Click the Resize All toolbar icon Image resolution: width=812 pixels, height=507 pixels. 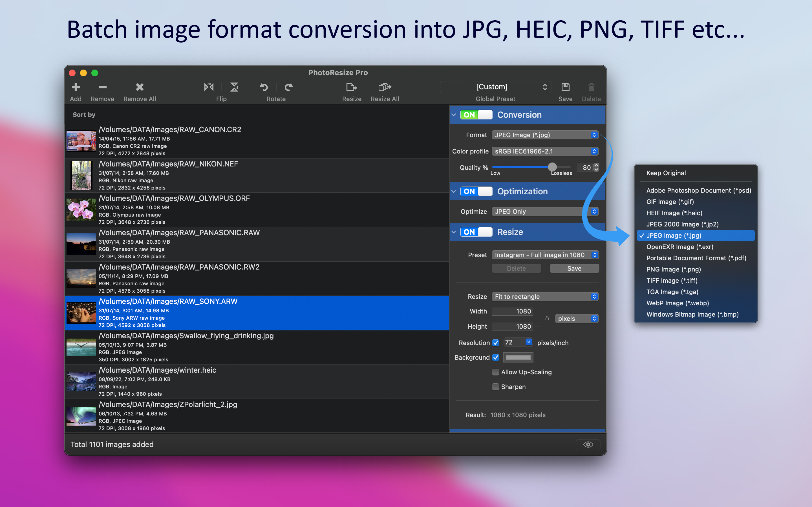point(385,87)
